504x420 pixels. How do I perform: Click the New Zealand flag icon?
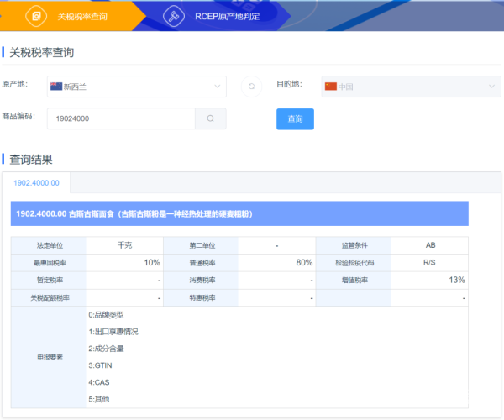55,87
